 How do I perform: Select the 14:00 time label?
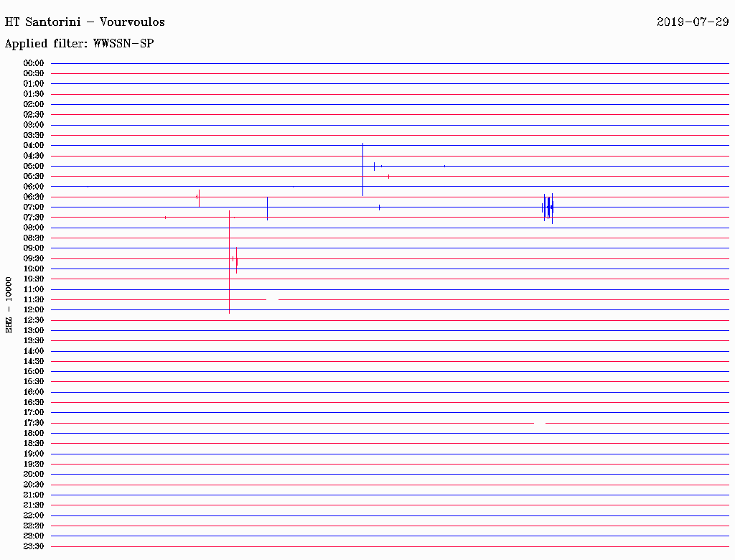[x=34, y=351]
